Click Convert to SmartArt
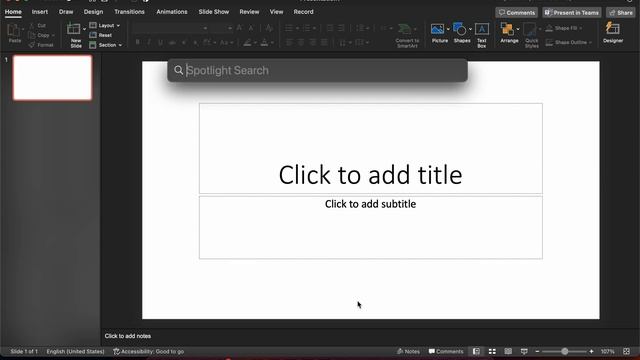The height and width of the screenshot is (360, 640). 407,35
